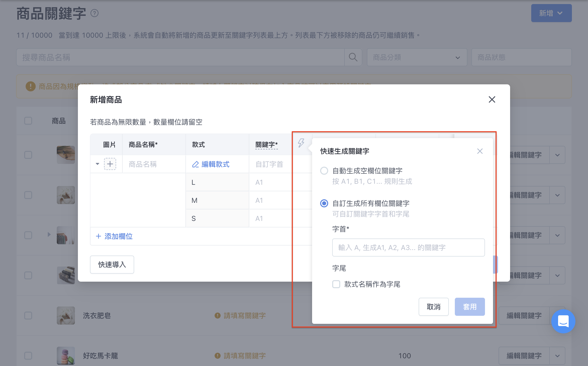Close the 快速生成關鍵字 popover
This screenshot has height=366, width=588.
480,151
